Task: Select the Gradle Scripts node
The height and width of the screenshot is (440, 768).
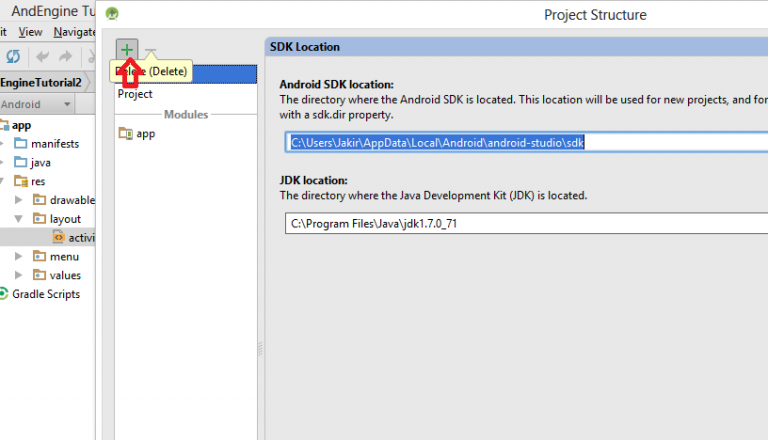Action: click(x=45, y=294)
